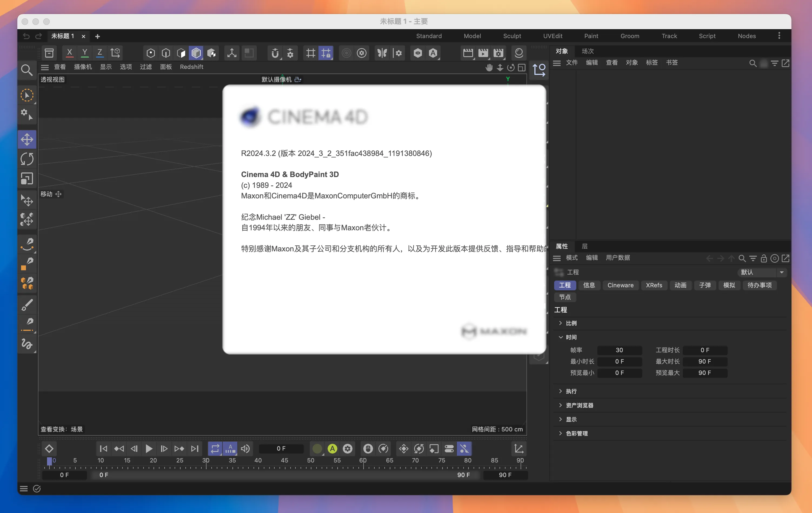Add a new project tab
This screenshot has height=513, width=812.
pyautogui.click(x=98, y=36)
